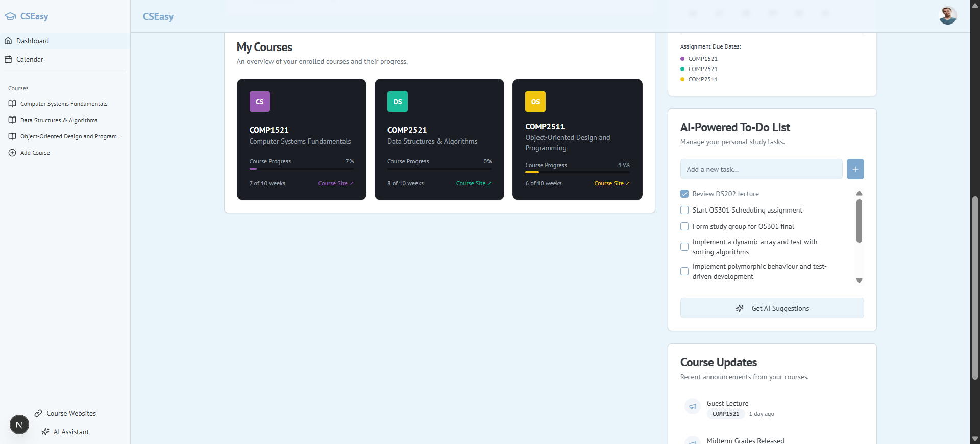
Task: Focus the Add a new task field
Action: click(762, 169)
